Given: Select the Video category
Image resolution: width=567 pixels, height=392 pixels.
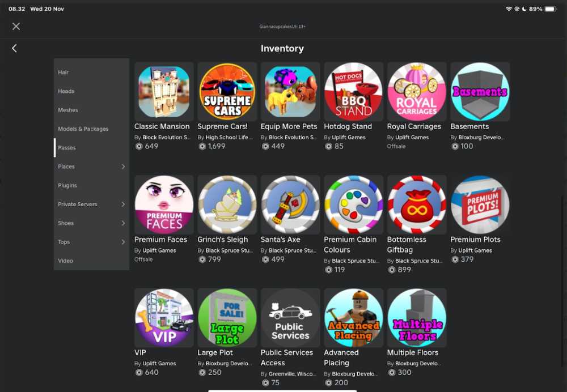Looking at the screenshot, I should pos(91,261).
